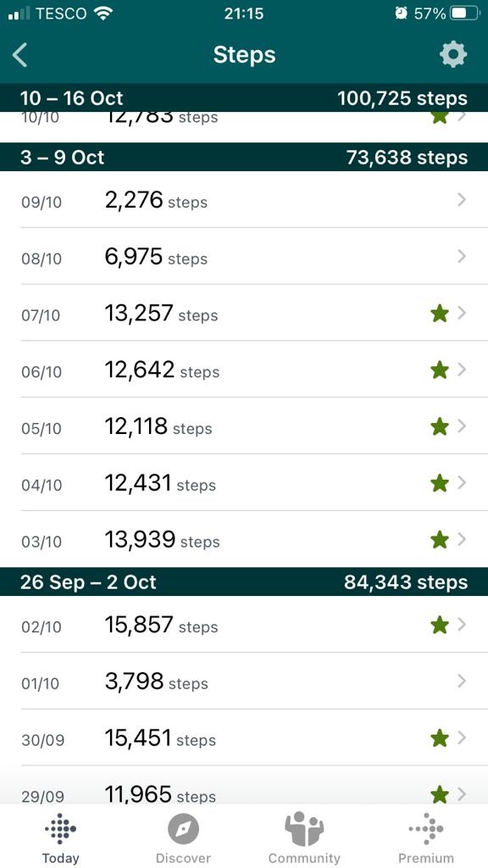Tap the 26 Sep – 2 Oct week header
Screen dimensions: 488x868
tap(244, 581)
